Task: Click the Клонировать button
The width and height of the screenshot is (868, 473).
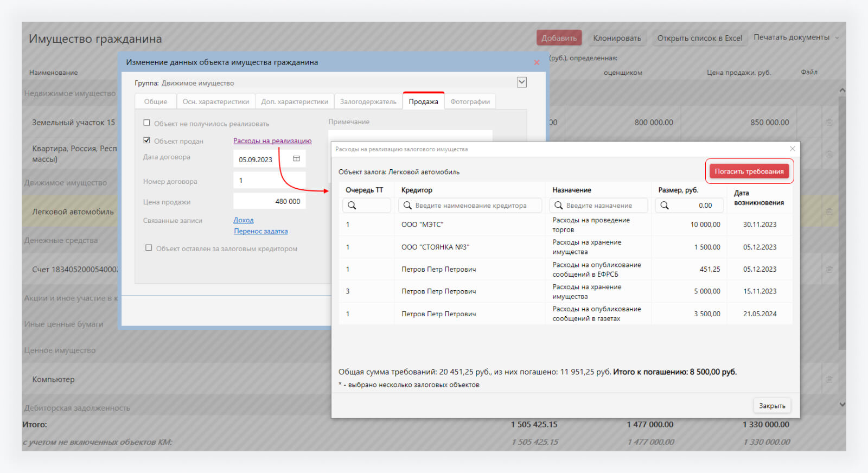Action: (x=617, y=38)
